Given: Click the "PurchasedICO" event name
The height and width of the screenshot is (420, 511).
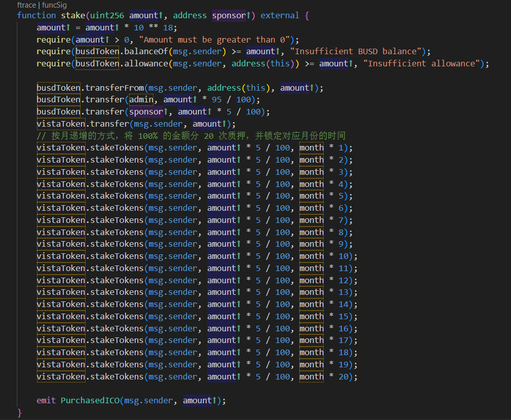Looking at the screenshot, I should click(x=90, y=400).
